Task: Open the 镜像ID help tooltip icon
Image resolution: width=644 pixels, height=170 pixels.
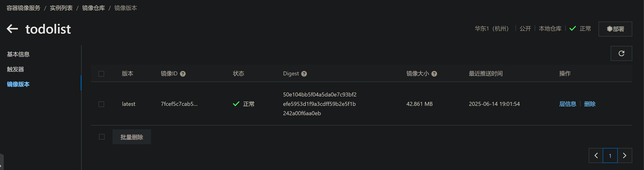Action: tap(183, 73)
